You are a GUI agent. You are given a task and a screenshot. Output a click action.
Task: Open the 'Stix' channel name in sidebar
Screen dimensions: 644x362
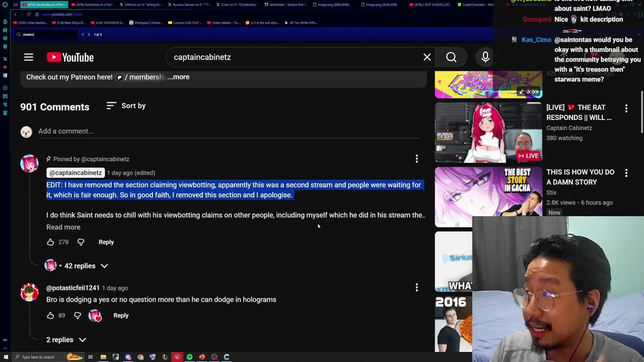coord(551,193)
